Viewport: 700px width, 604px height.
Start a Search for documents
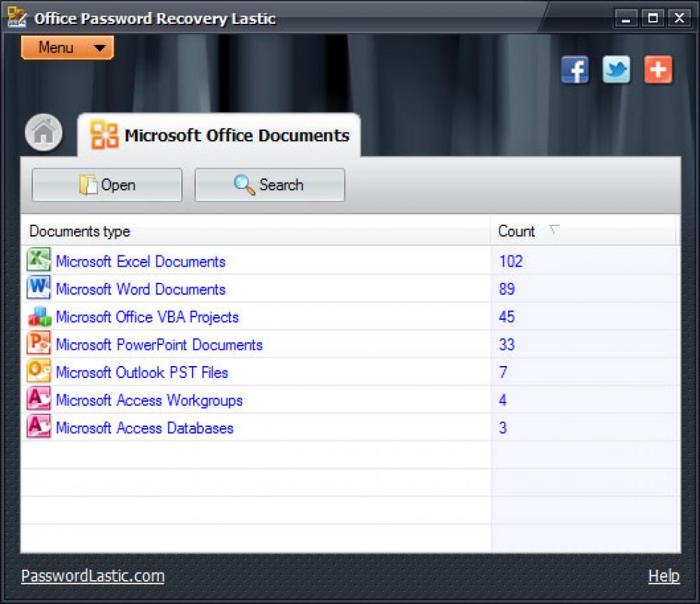[269, 184]
